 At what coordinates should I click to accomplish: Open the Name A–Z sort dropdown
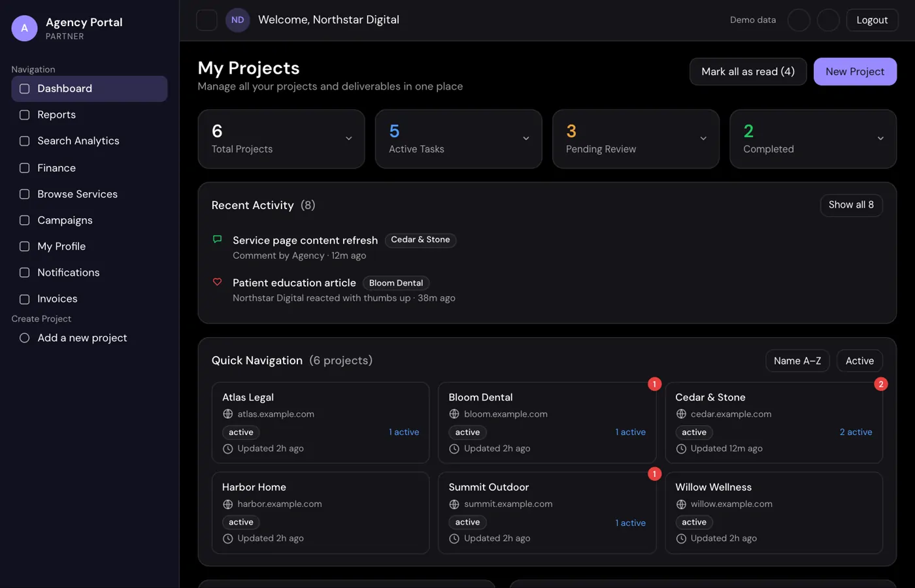797,361
